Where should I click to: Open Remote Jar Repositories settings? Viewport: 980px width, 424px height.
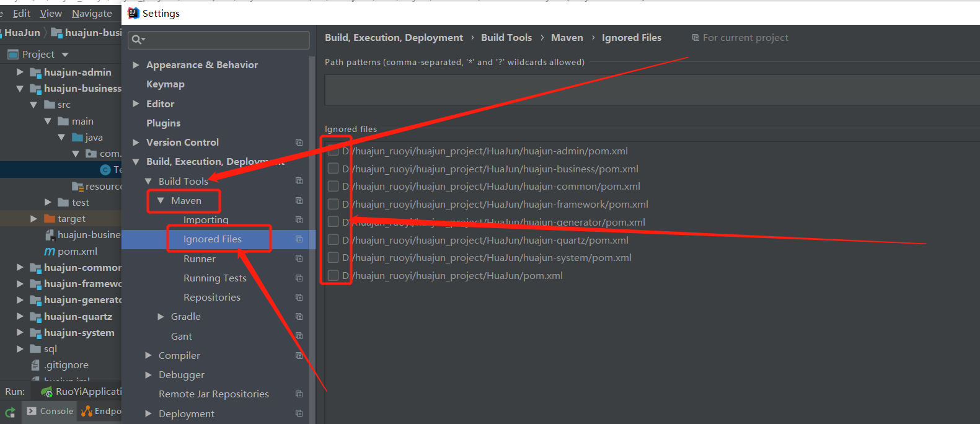click(214, 394)
